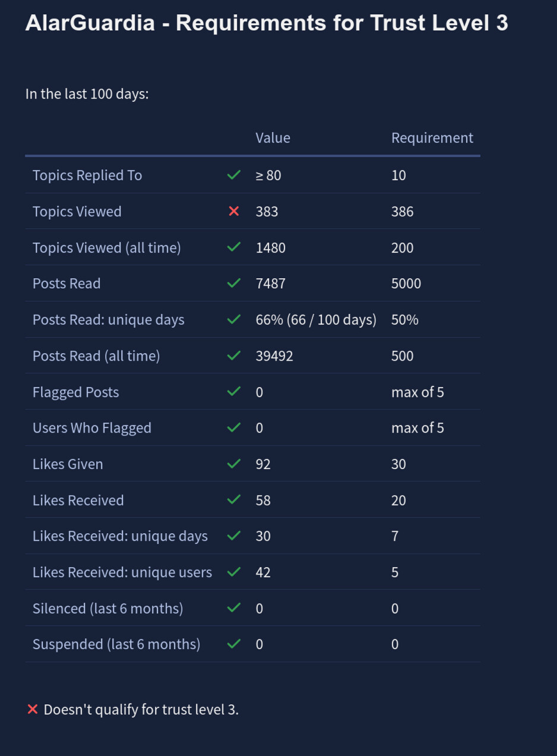
Task: Click the green checkmark beside Topics Replied To
Action: pos(234,175)
